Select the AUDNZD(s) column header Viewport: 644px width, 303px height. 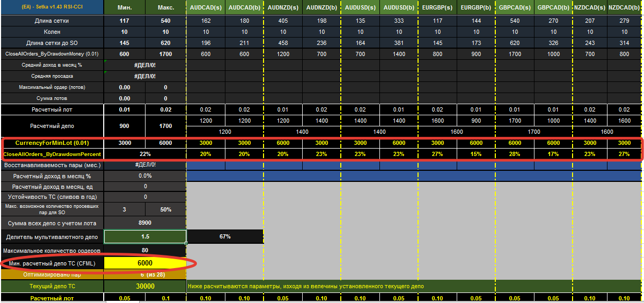[x=283, y=8]
